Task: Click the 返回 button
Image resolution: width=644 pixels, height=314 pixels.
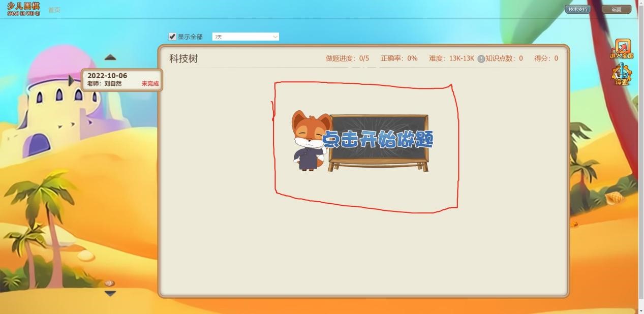Action: pos(617,9)
